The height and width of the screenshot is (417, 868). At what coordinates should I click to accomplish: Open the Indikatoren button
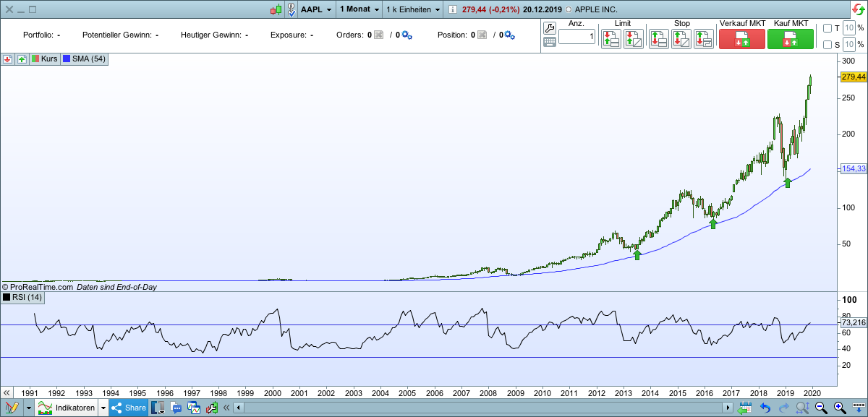[67, 408]
